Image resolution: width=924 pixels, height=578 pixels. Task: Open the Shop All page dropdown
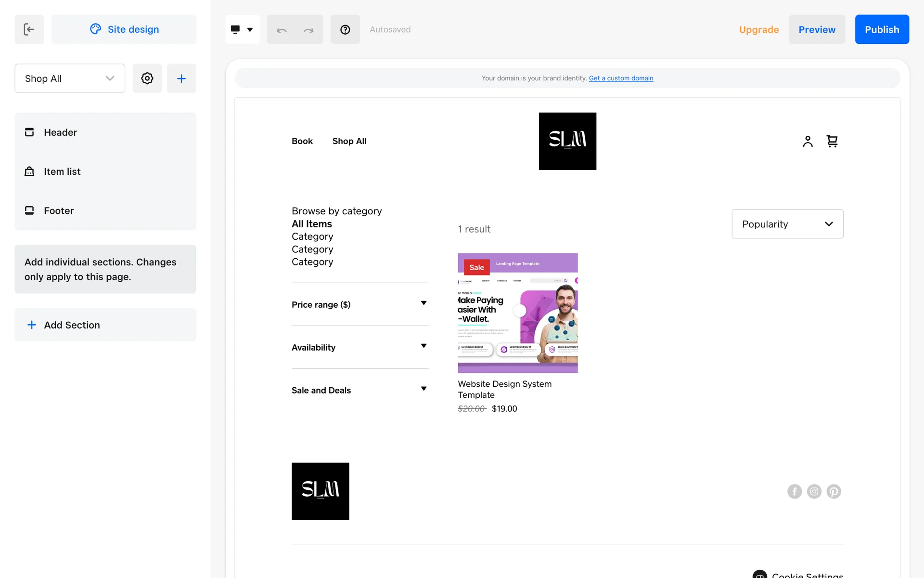click(x=70, y=79)
